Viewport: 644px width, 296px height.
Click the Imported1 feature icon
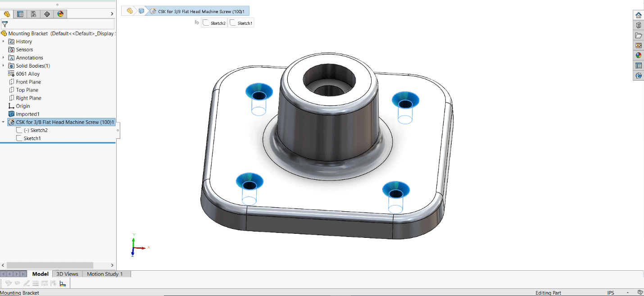click(x=12, y=114)
